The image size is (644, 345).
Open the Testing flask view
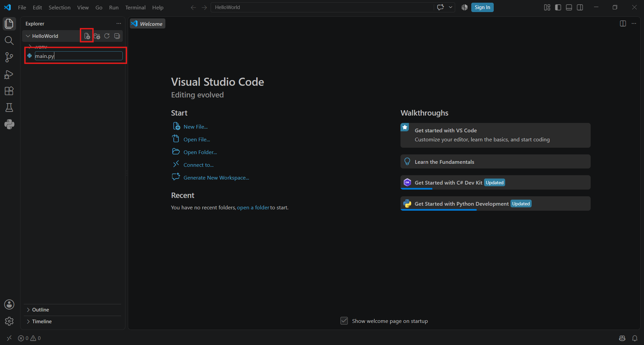pos(9,108)
